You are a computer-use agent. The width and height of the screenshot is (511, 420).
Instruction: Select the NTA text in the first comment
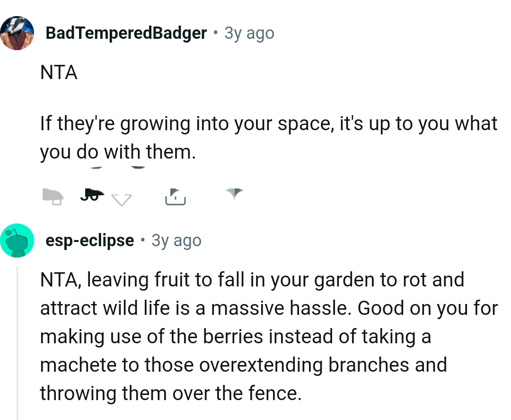coord(58,72)
